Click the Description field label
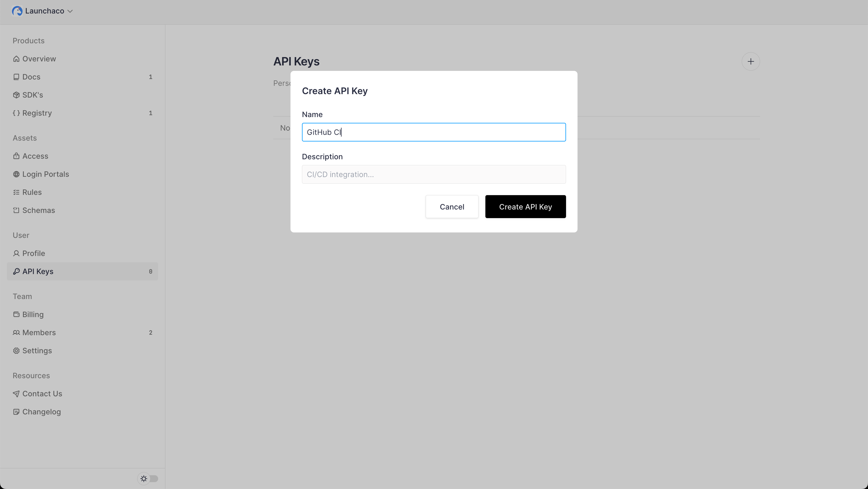Viewport: 868px width, 489px height. pos(322,157)
